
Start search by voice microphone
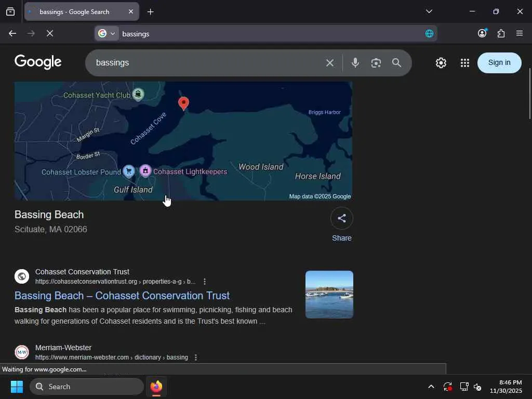point(355,63)
